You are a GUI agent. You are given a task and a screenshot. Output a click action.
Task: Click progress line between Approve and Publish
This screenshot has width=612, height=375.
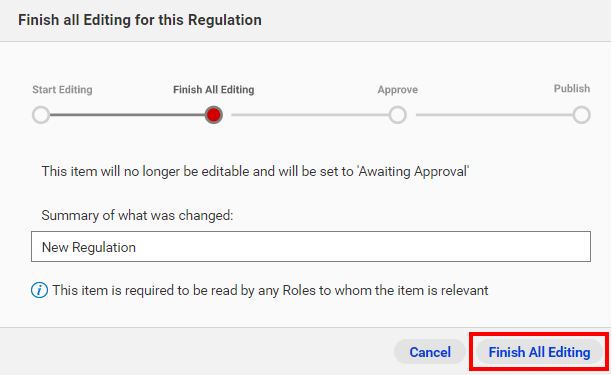494,115
